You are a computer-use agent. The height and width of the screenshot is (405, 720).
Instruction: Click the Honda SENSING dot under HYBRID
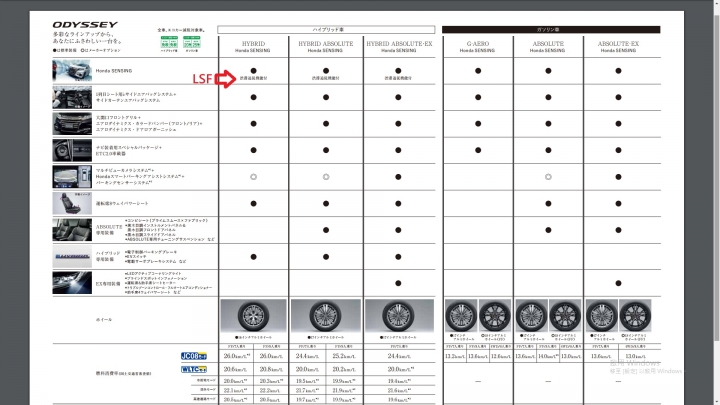(253, 71)
